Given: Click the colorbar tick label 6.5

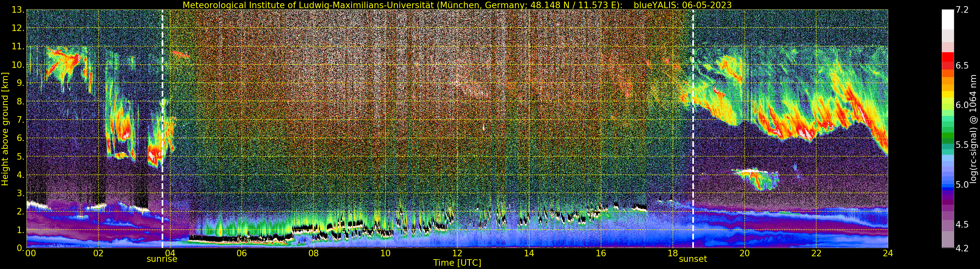Looking at the screenshot, I should coord(962,65).
